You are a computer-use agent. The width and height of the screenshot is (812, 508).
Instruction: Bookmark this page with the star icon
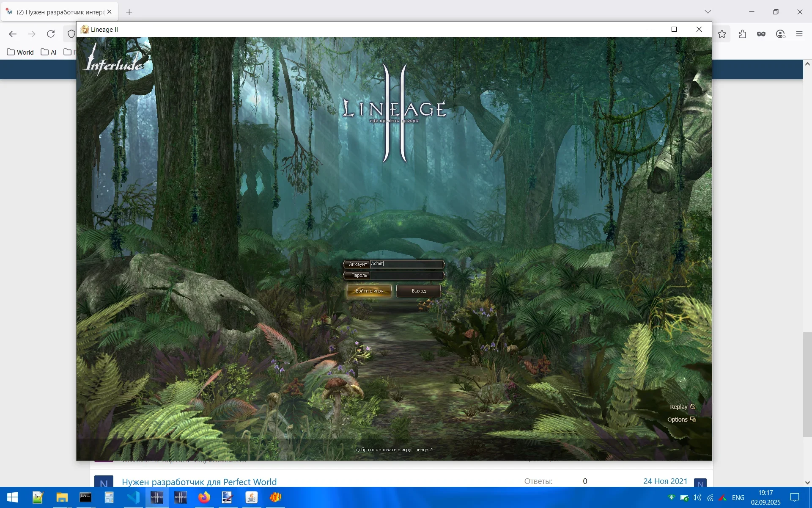coord(722,34)
